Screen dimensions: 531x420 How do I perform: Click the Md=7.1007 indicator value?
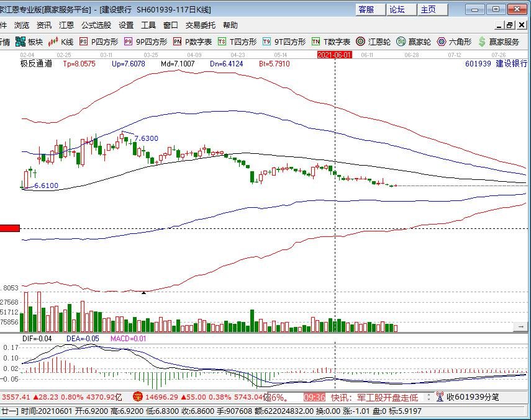[x=178, y=63]
